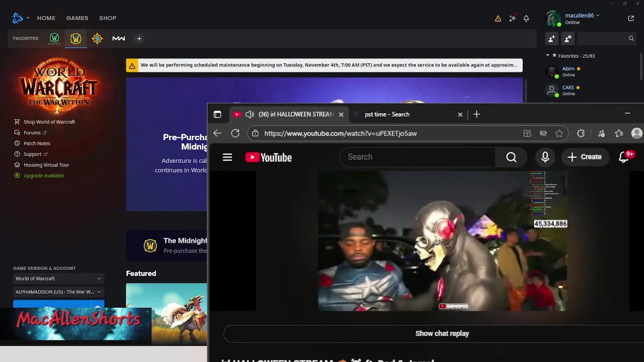Open YouTube hamburger guide menu
The width and height of the screenshot is (644, 362).
point(227,157)
